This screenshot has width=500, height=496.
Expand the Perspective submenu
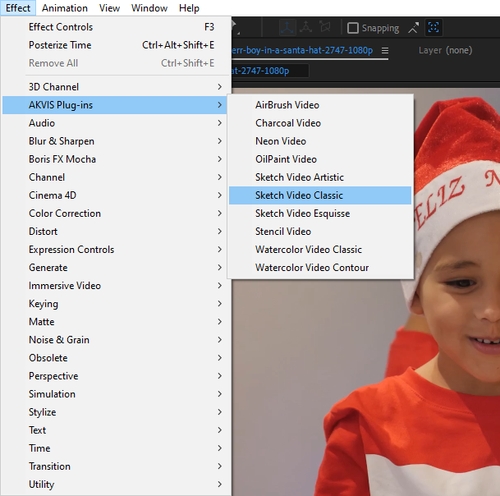[115, 376]
